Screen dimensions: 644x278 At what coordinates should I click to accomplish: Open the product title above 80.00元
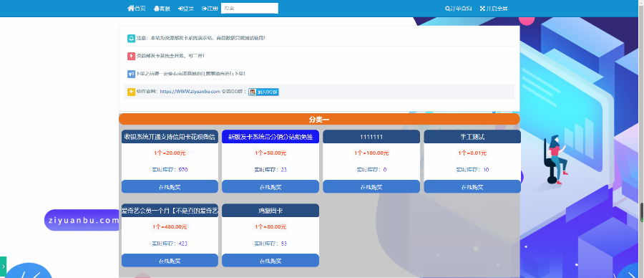(x=270, y=211)
